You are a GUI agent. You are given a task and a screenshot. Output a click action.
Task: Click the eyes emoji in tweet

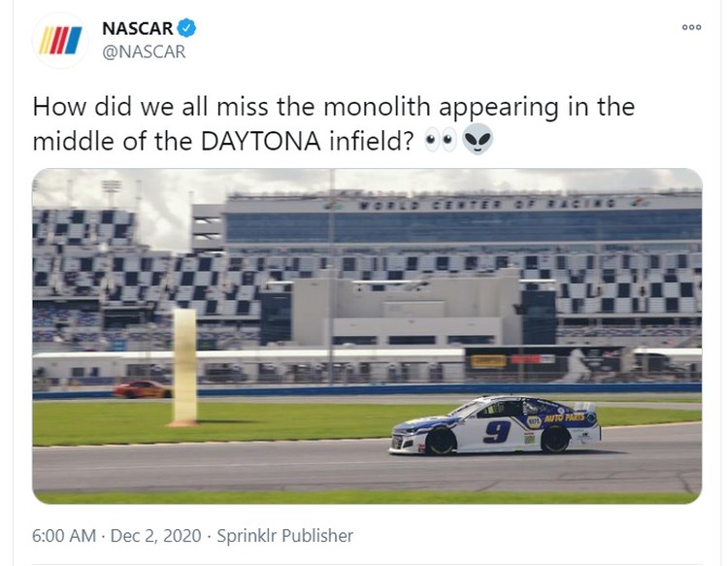coord(441,140)
